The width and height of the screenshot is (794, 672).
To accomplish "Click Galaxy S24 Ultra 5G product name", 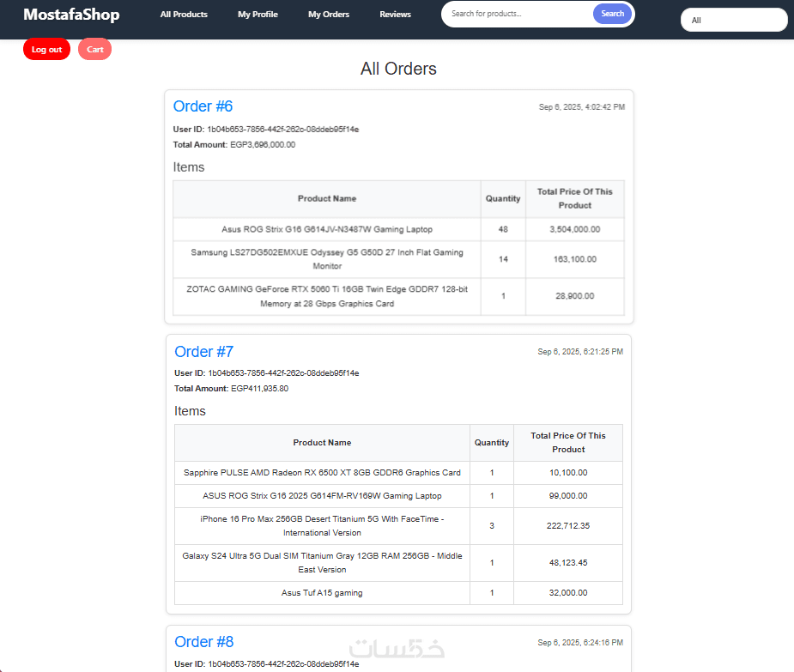I will (322, 563).
